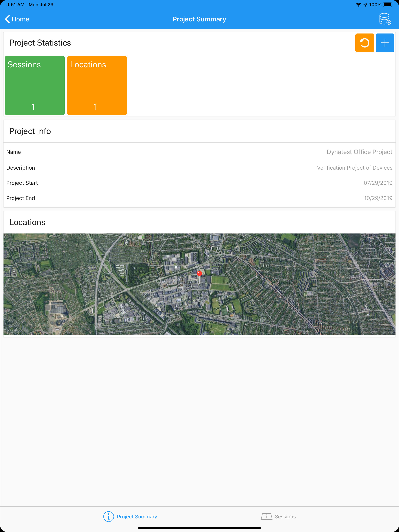
Task: Select the Project Summary tab
Action: 130,516
